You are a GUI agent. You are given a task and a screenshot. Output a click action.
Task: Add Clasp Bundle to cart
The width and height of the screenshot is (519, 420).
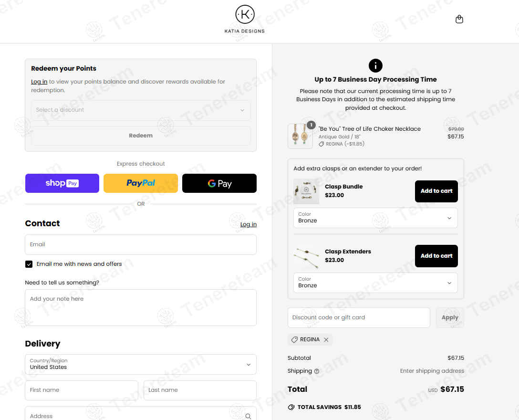click(436, 191)
